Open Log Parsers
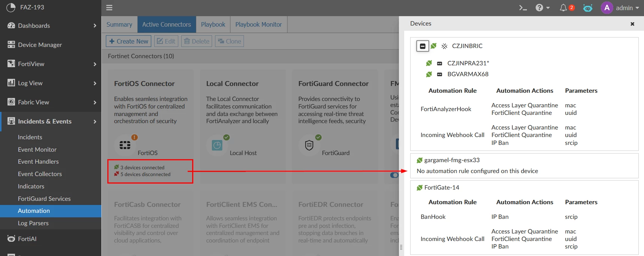The height and width of the screenshot is (256, 644). [x=33, y=223]
